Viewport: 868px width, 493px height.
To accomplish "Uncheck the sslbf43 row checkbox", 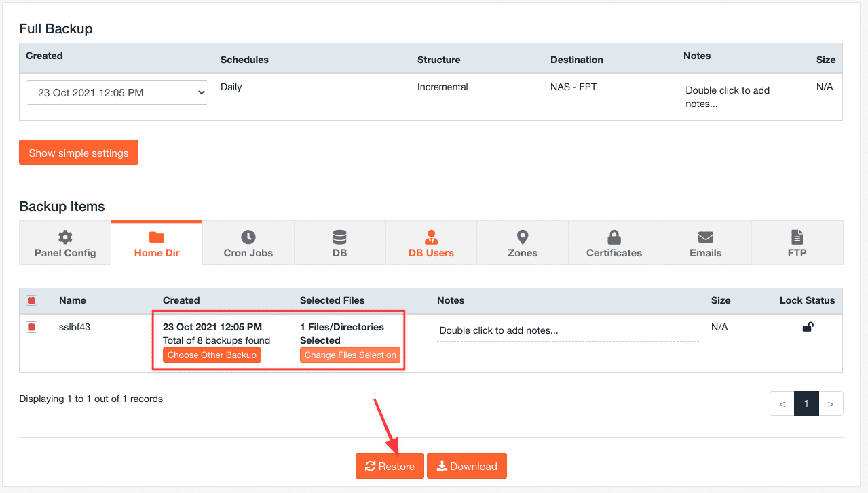I will [31, 328].
